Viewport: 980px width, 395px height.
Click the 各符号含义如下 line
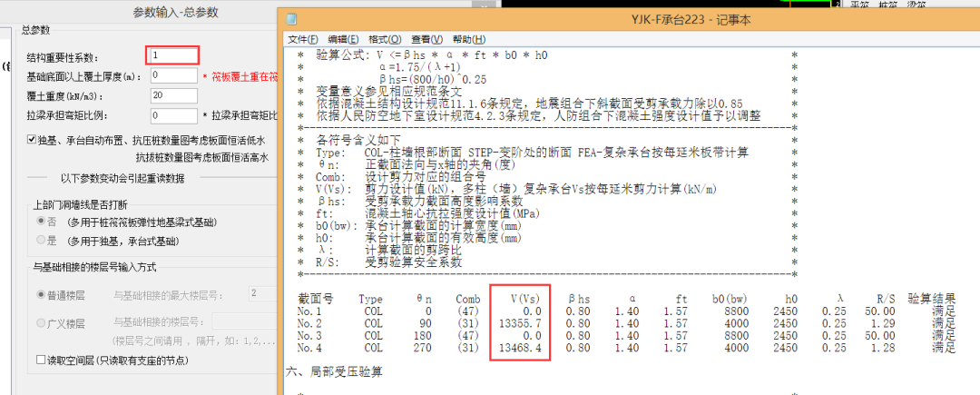click(358, 140)
